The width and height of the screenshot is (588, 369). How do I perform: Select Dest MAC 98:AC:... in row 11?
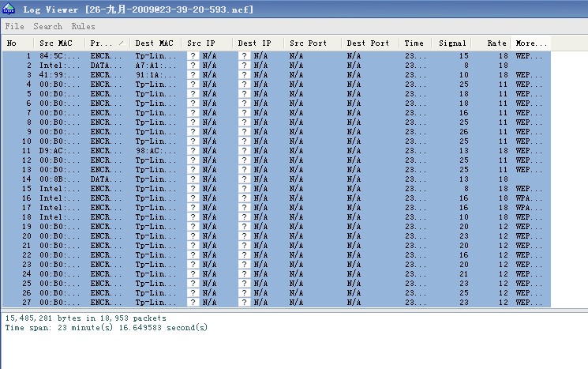tap(155, 151)
